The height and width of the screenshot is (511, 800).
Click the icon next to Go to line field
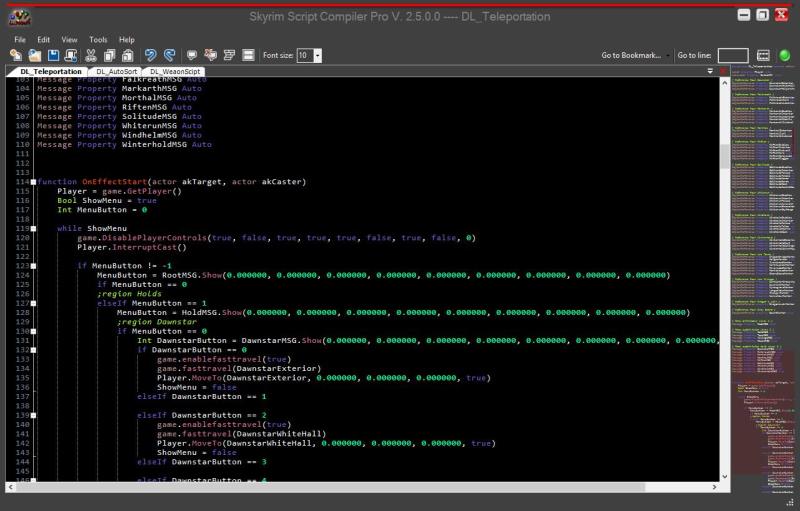coord(763,55)
